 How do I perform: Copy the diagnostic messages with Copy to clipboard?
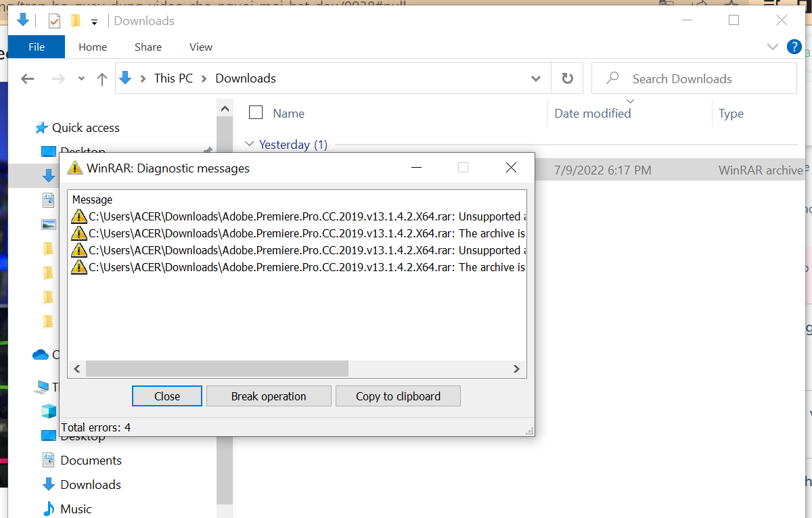398,396
